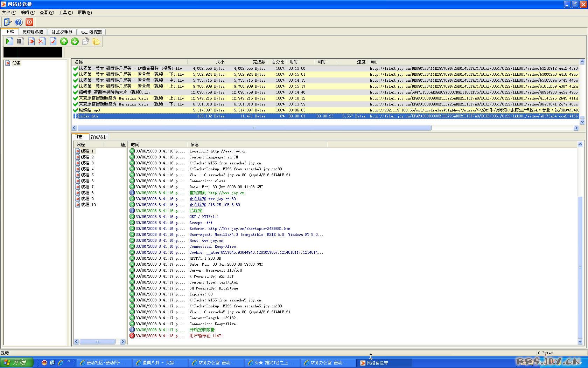Sort download list by 百分比 column
Screen dimensions: 588x368
click(277, 62)
